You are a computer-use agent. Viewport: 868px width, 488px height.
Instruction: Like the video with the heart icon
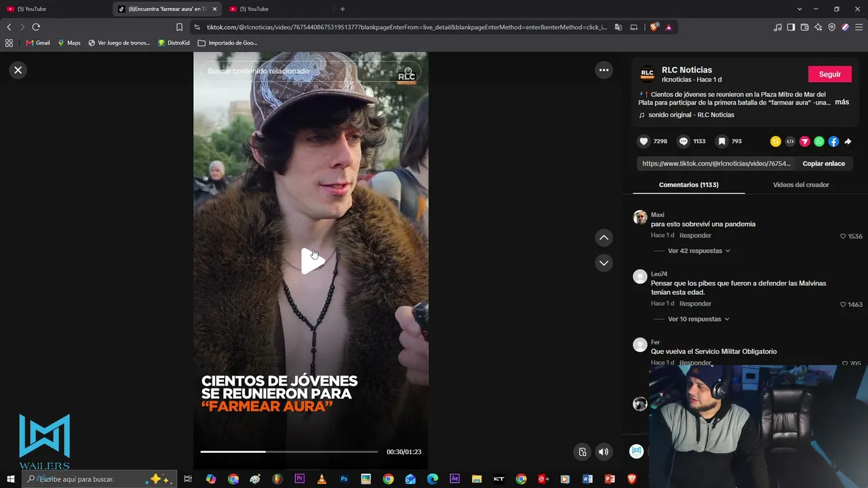click(x=644, y=141)
